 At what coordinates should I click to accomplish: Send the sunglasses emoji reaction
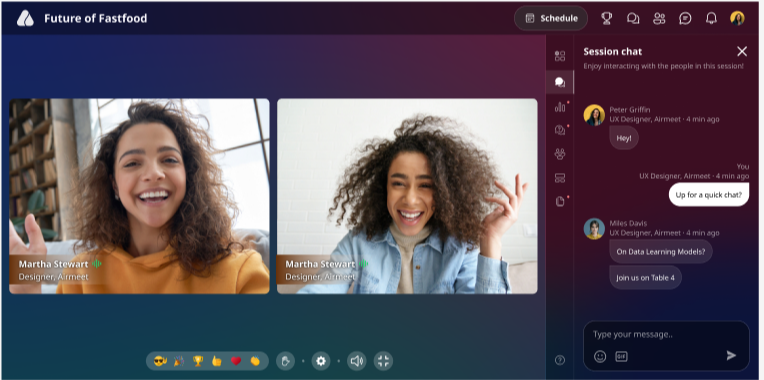click(160, 361)
